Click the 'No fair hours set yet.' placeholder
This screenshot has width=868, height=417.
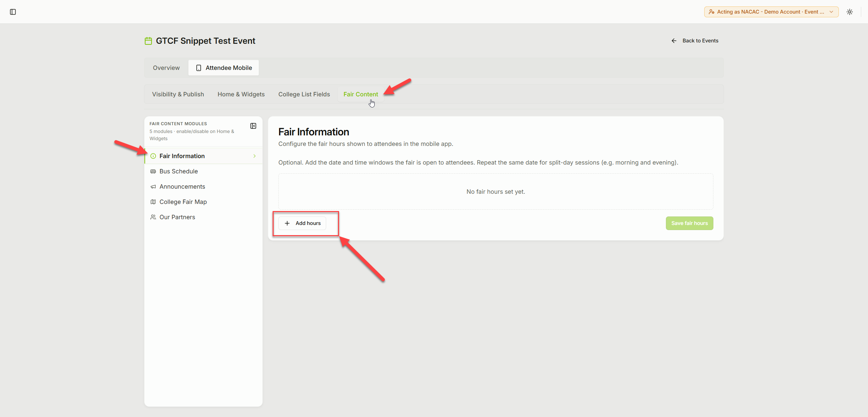tap(496, 192)
